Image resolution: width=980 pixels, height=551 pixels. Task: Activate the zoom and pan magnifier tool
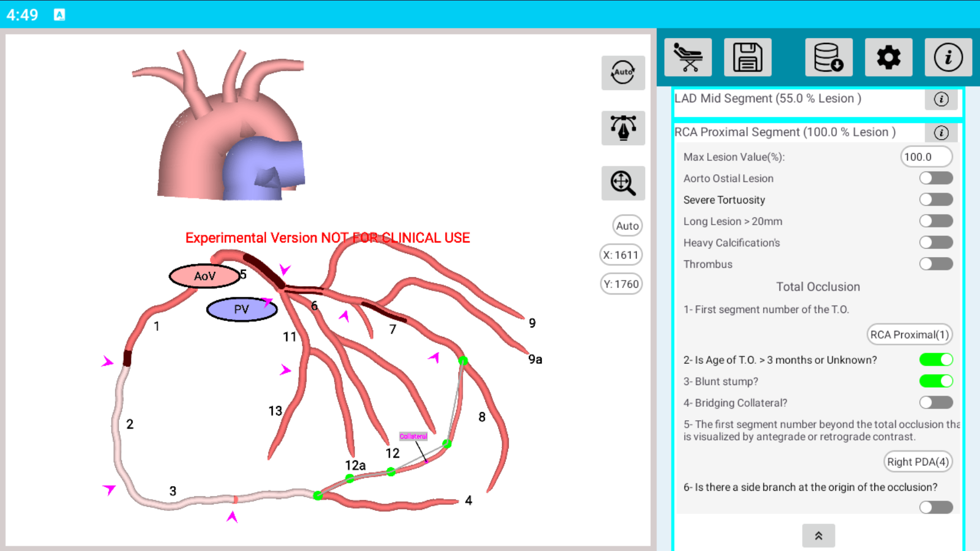point(623,183)
